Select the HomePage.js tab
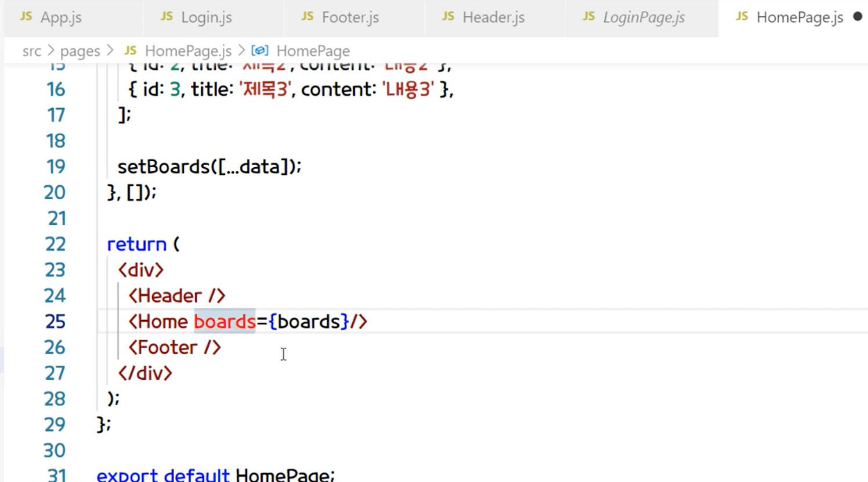Screen dimensions: 868x482 point(793,17)
